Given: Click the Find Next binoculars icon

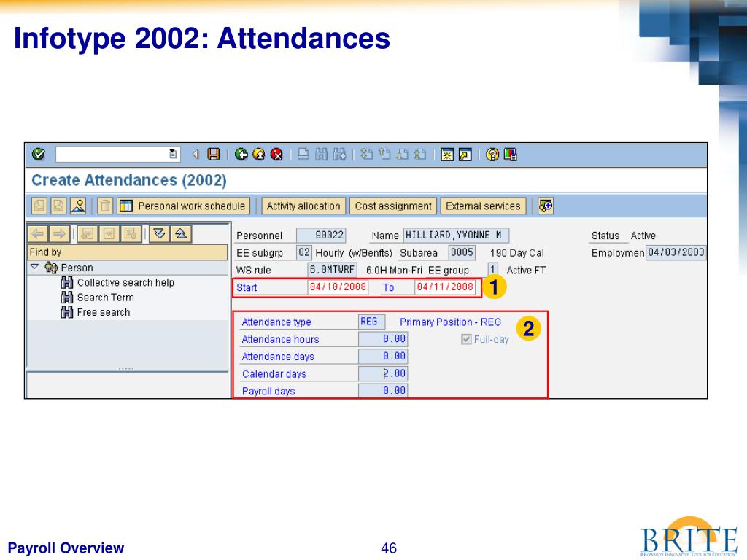Looking at the screenshot, I should coord(339,155).
